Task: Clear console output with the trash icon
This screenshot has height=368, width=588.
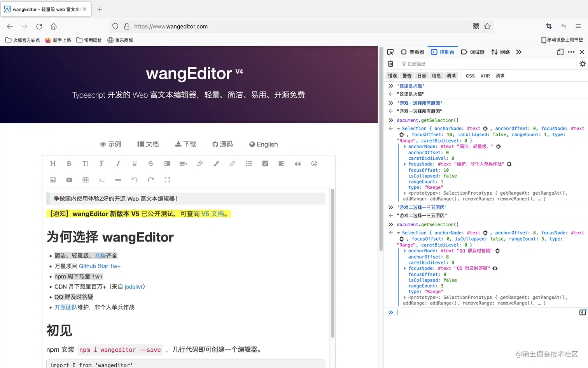Action: pyautogui.click(x=390, y=63)
